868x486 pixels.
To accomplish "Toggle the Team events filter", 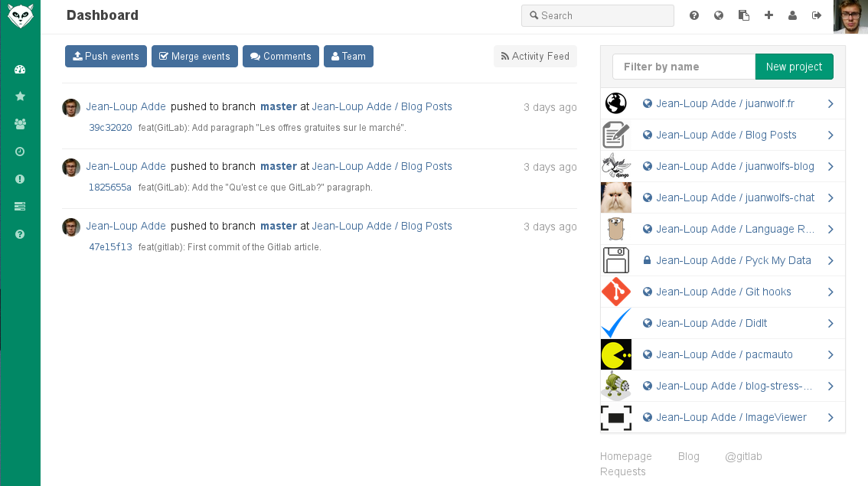I will point(349,57).
